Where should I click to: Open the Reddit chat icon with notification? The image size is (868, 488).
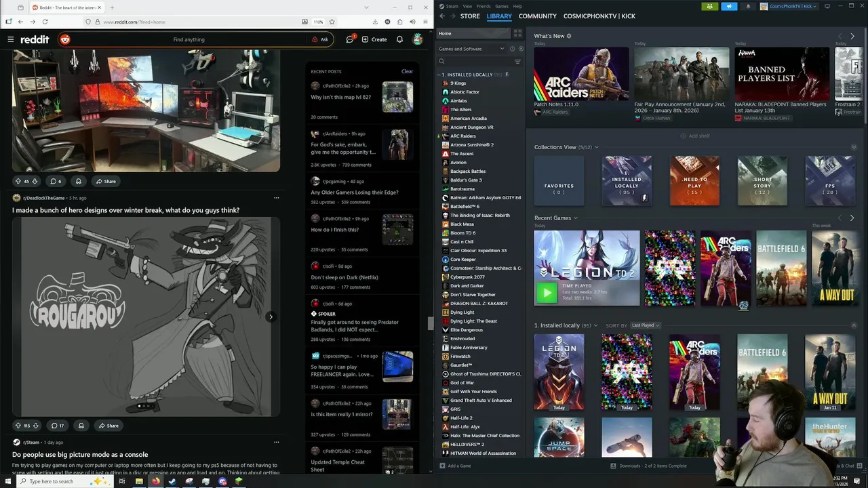coord(350,39)
